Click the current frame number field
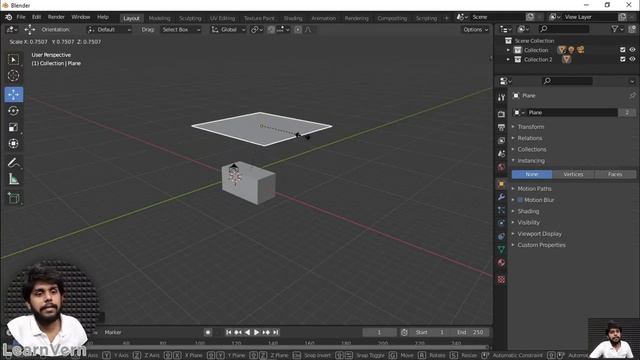This screenshot has height=360, width=640. 379,332
